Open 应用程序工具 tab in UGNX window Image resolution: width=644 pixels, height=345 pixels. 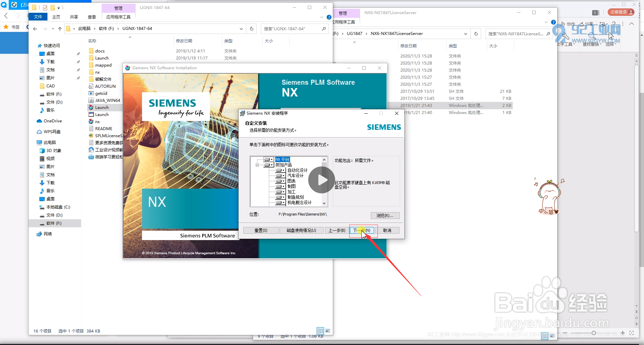point(118,17)
